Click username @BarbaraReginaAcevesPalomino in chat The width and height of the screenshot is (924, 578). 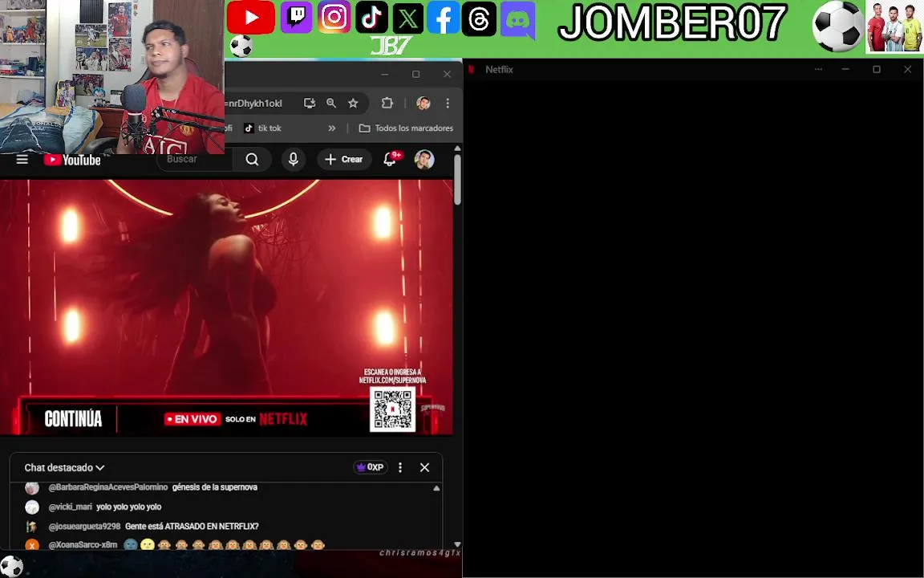(108, 487)
